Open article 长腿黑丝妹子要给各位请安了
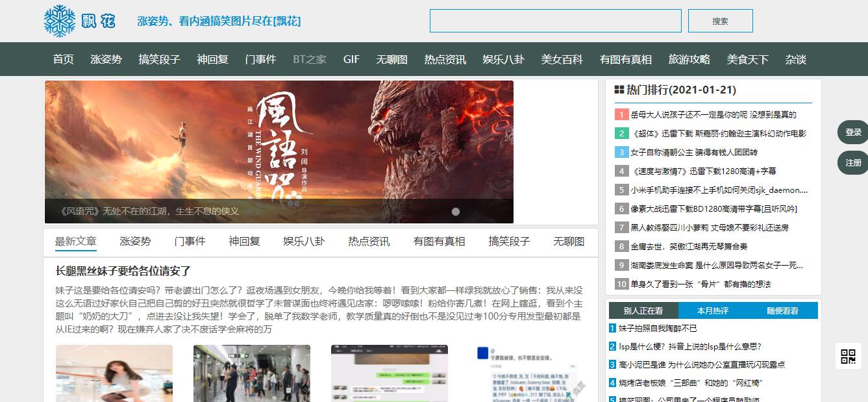The height and width of the screenshot is (402, 868). click(x=123, y=271)
